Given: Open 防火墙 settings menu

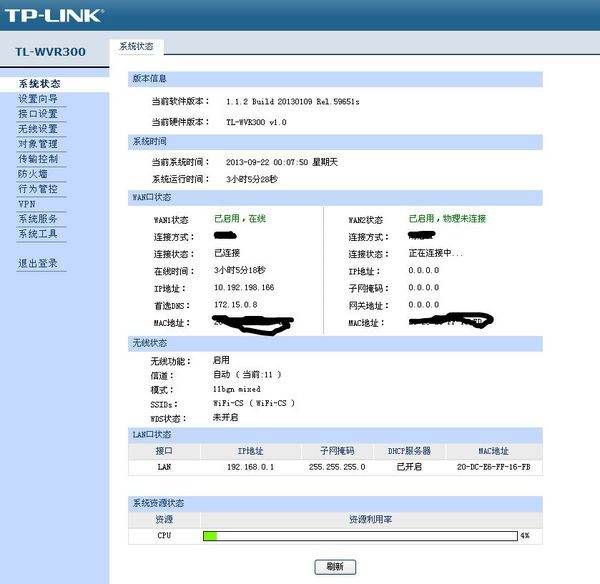Looking at the screenshot, I should [33, 174].
